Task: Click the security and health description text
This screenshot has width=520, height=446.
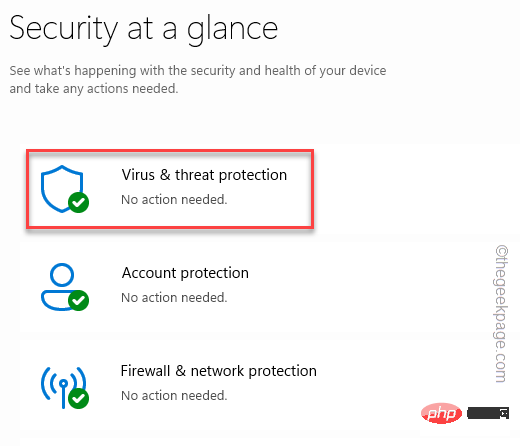Action: [x=198, y=80]
